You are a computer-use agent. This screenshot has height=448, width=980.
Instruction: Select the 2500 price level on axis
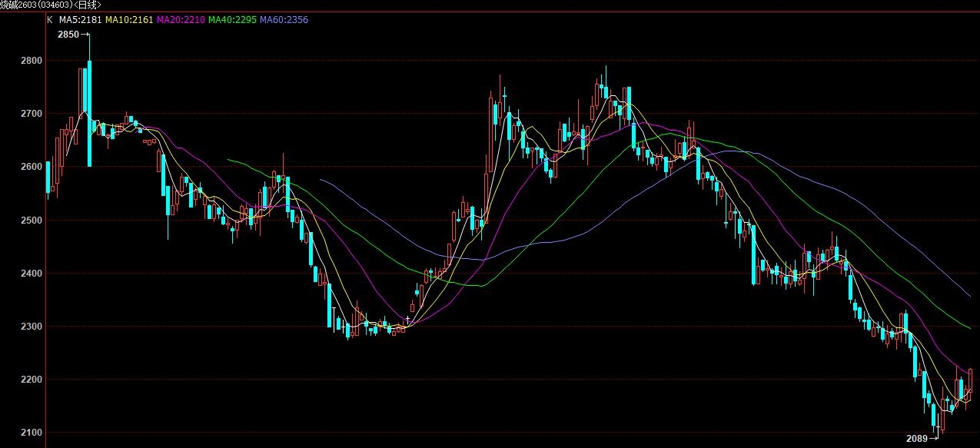[32, 221]
